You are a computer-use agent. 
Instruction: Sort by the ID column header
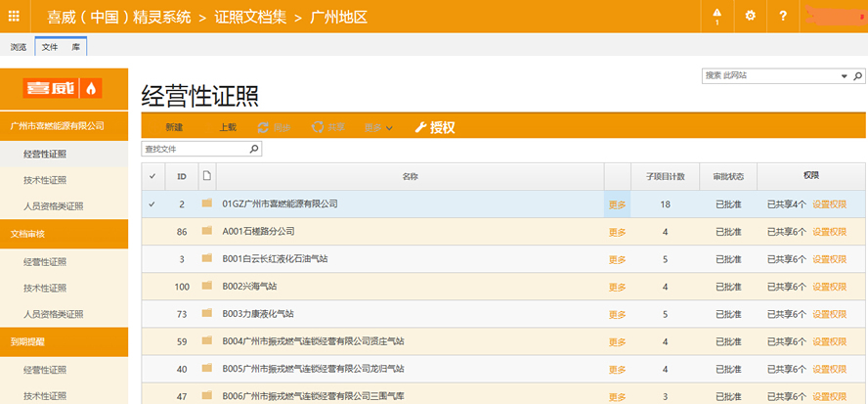point(182,177)
